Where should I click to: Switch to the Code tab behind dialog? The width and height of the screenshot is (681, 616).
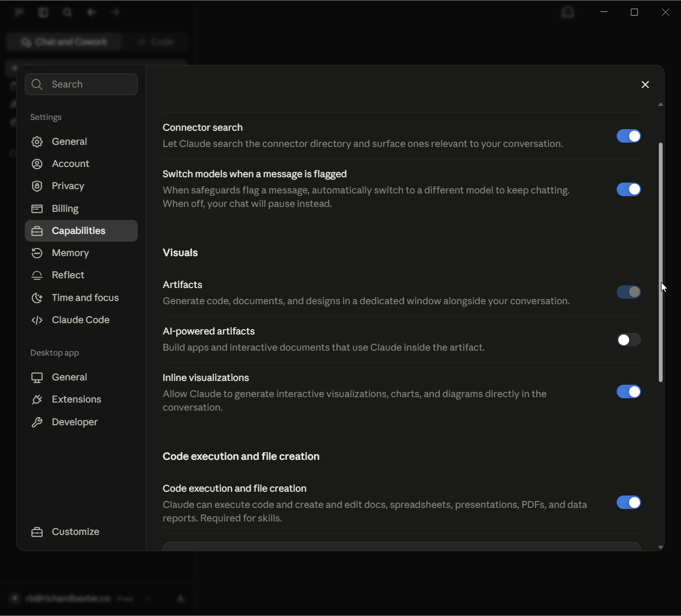click(x=155, y=42)
